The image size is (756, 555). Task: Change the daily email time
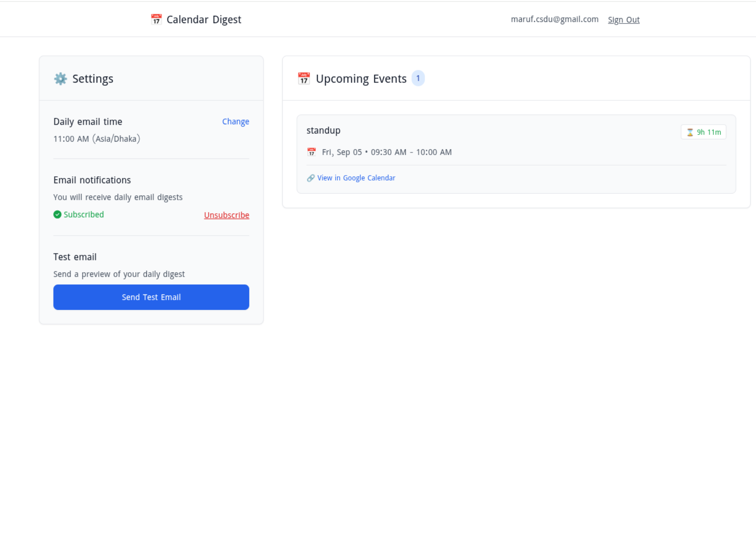(x=236, y=122)
